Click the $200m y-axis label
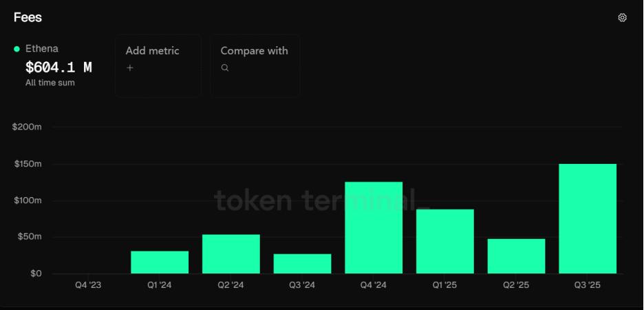Screen dimensions: 644x310 (x=28, y=127)
